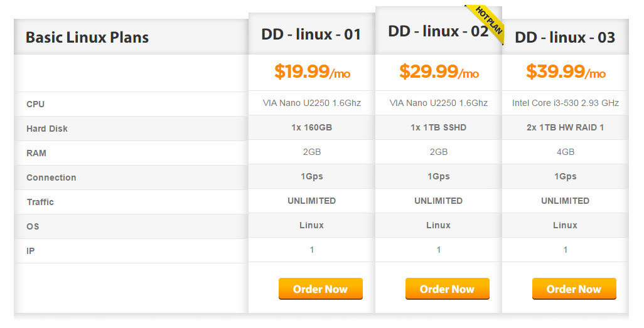
Task: Select the DD - linux - 02 header
Action: coord(437,31)
